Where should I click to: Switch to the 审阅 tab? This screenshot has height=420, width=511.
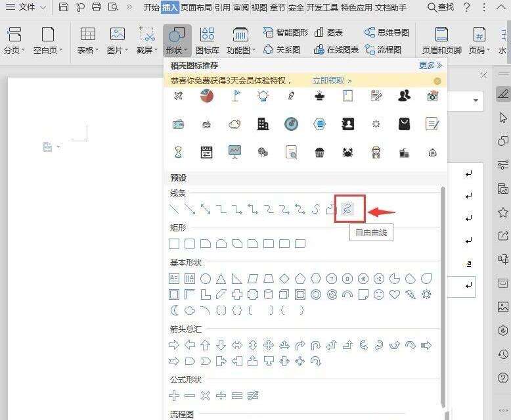(241, 7)
